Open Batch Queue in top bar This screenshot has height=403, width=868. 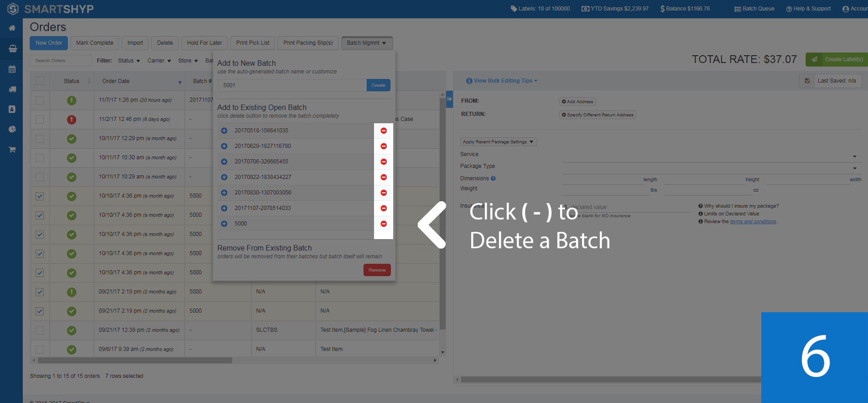(754, 9)
